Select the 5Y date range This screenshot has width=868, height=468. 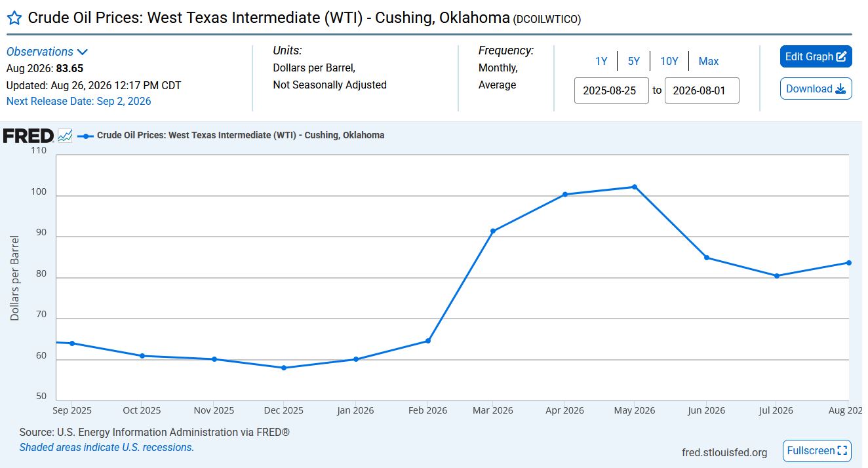coord(633,61)
